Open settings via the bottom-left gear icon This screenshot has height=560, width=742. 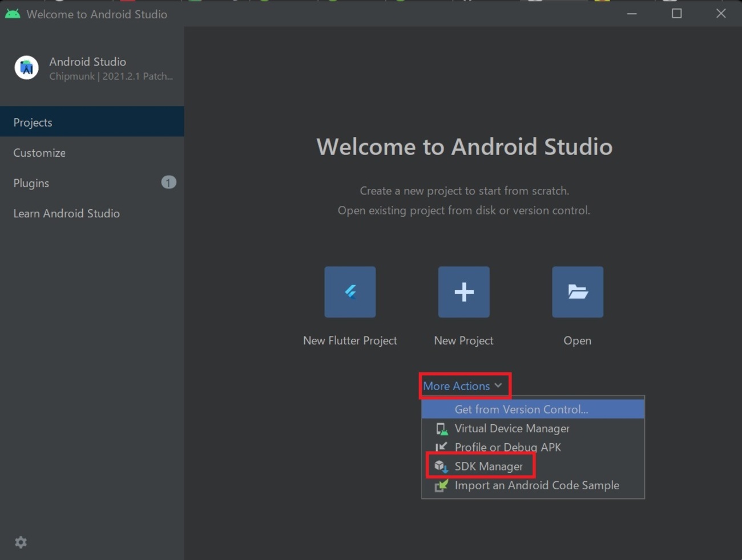click(21, 542)
